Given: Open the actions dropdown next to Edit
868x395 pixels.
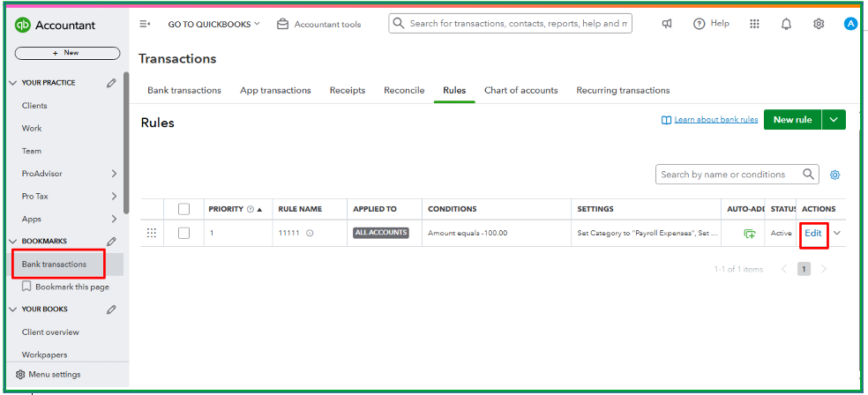Looking at the screenshot, I should (x=837, y=233).
